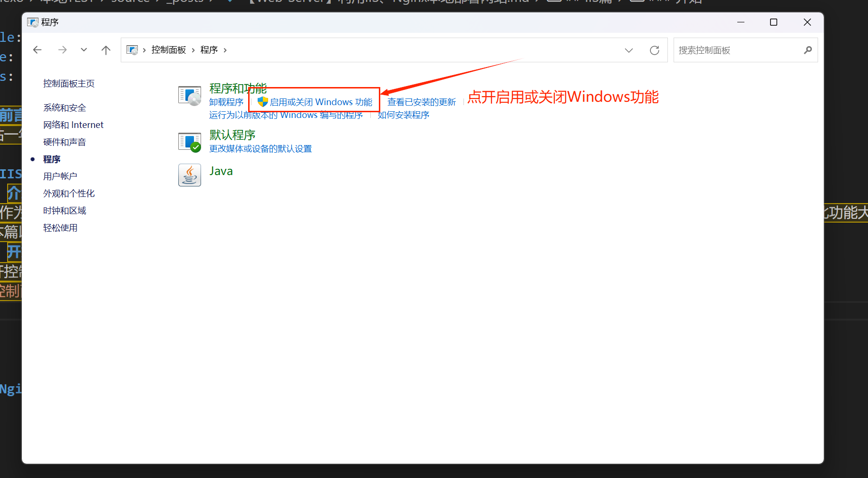This screenshot has width=868, height=478.
Task: Open 硬件和声音 category
Action: coord(65,142)
